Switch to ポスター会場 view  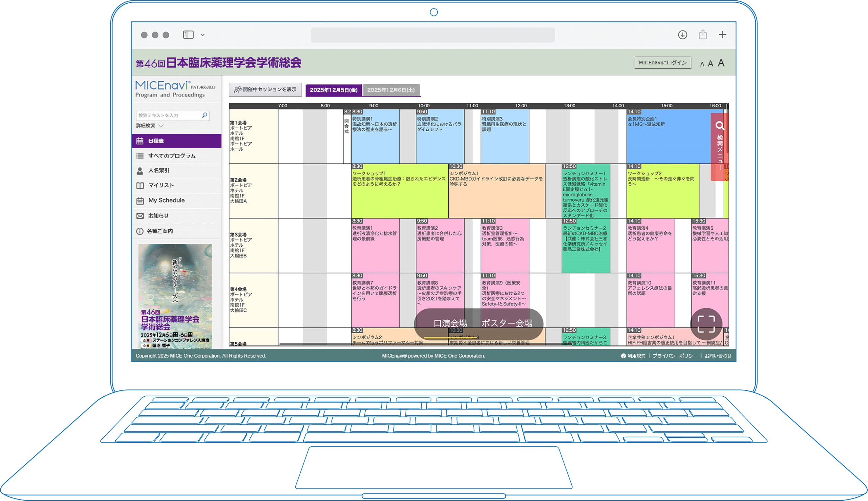(507, 323)
